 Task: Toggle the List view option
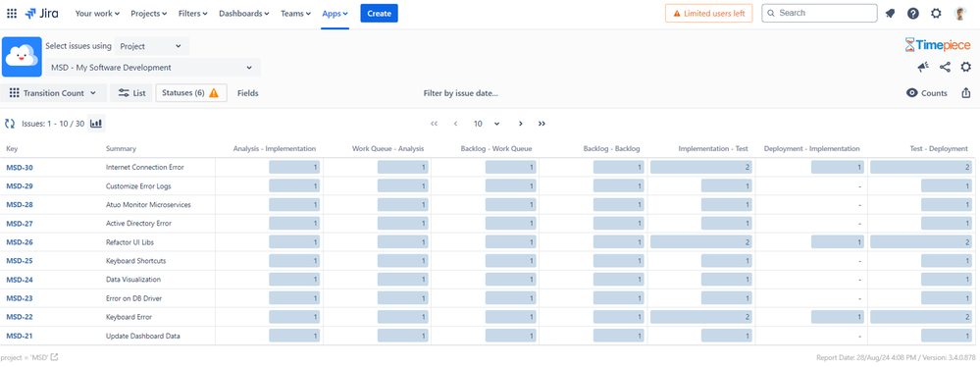[x=131, y=93]
